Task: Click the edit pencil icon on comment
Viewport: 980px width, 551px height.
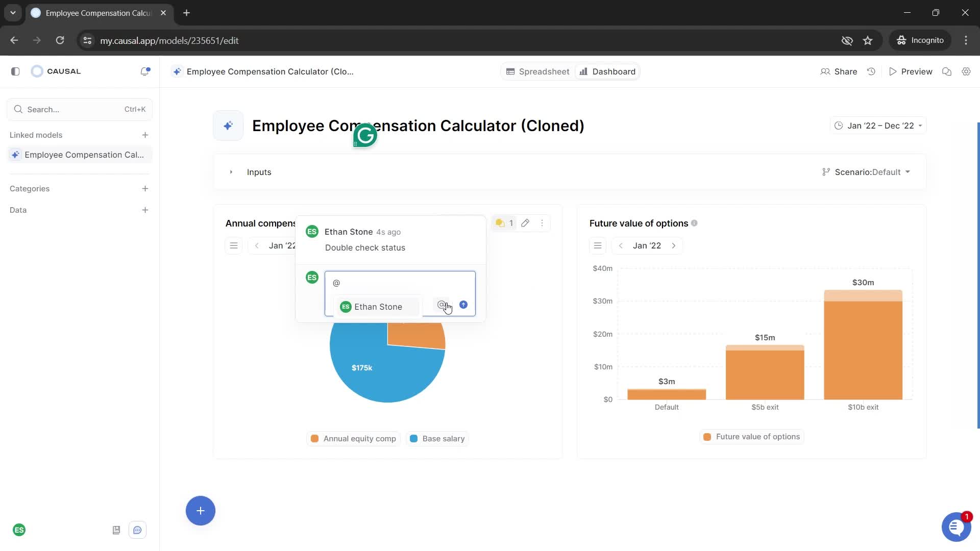Action: 526,222
